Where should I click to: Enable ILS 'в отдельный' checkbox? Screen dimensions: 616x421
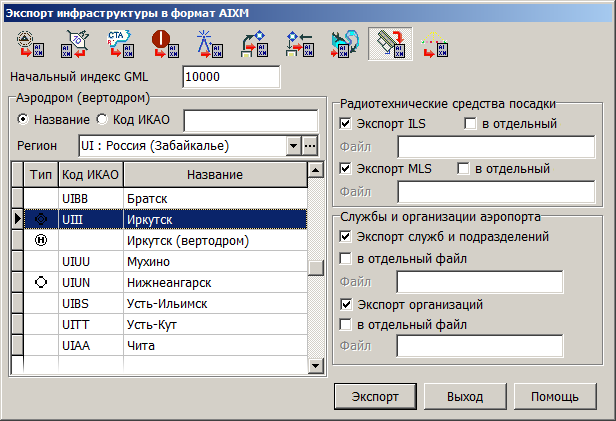pos(470,124)
